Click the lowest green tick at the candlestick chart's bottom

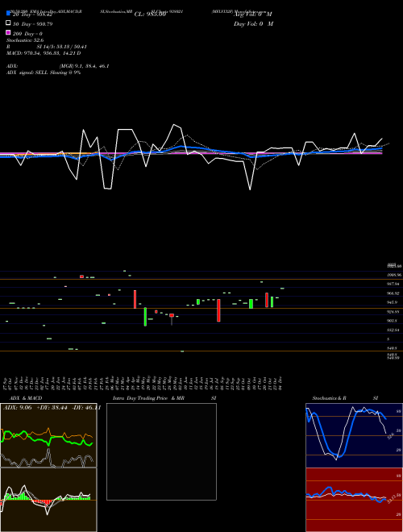click(x=182, y=351)
